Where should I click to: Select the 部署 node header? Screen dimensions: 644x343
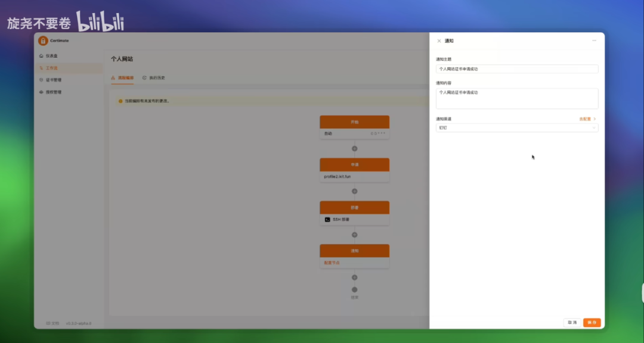pyautogui.click(x=354, y=208)
